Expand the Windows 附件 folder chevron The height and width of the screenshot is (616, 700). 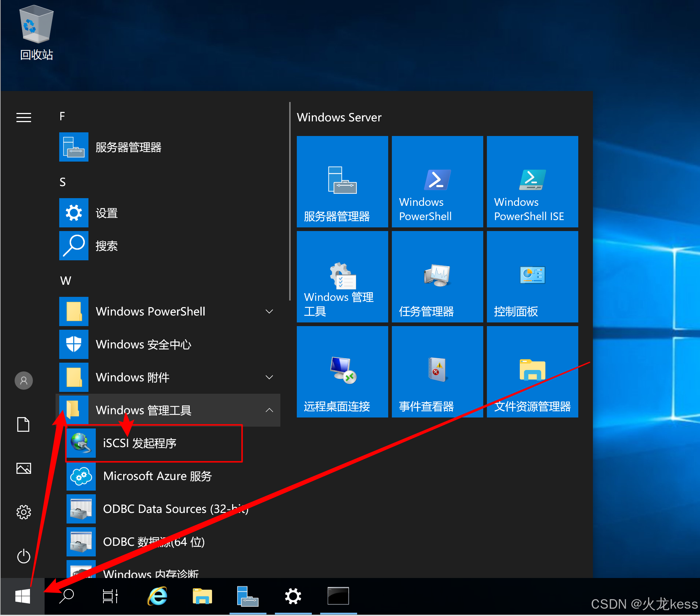[269, 377]
